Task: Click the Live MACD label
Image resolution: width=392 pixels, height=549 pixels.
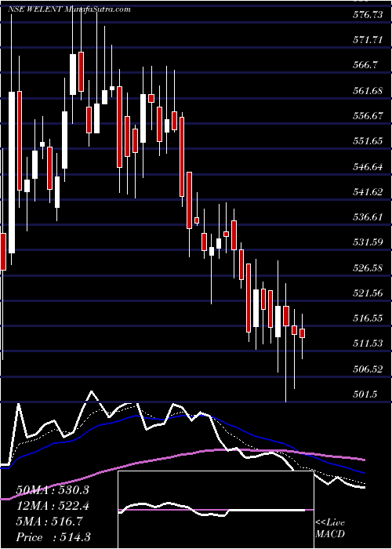Action: (x=330, y=529)
